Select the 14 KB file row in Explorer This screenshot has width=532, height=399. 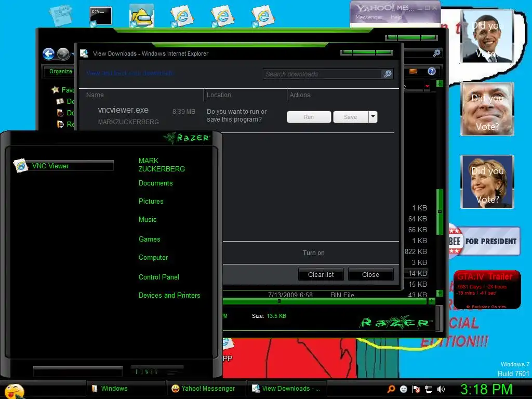416,273
